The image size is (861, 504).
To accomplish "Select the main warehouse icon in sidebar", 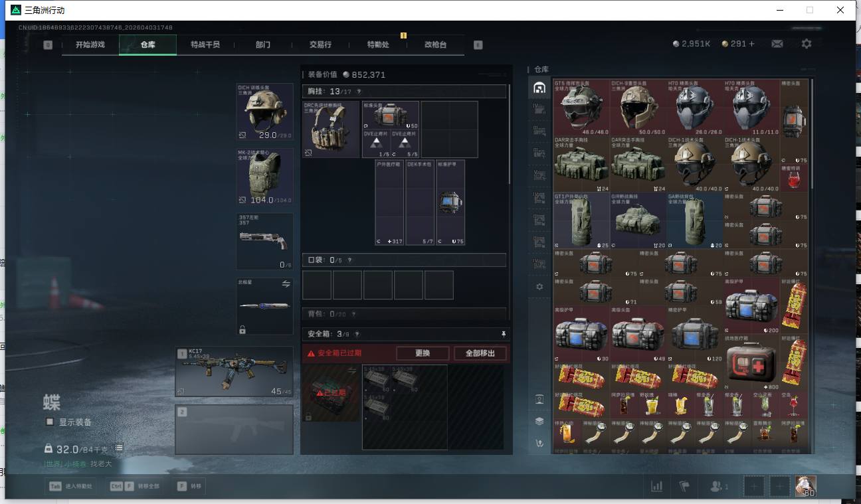I will [539, 88].
